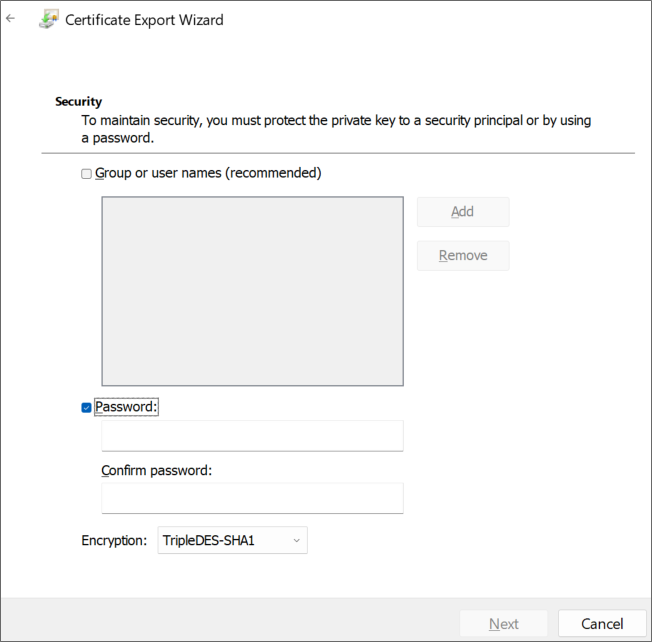Click the 'Group or user names (recommended)' label
This screenshot has height=642, width=652.
click(208, 173)
